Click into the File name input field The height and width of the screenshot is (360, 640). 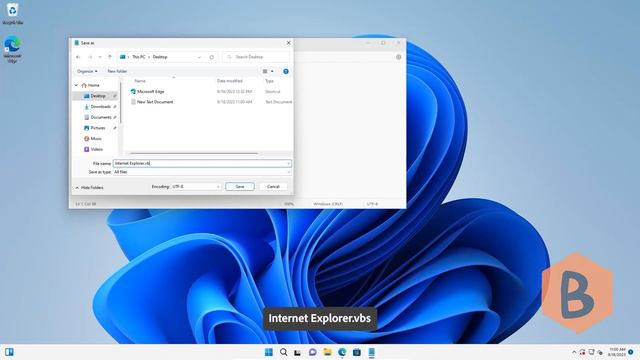tap(199, 163)
